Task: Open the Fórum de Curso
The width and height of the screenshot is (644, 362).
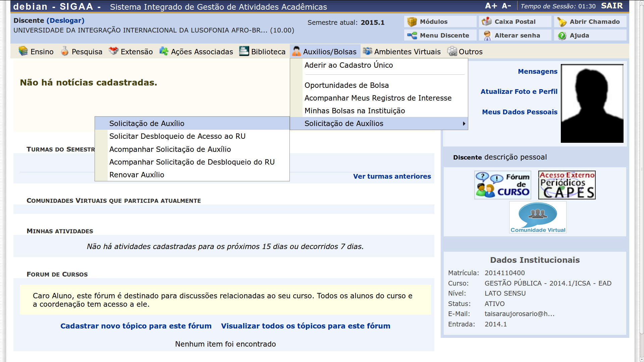Action: tap(502, 185)
